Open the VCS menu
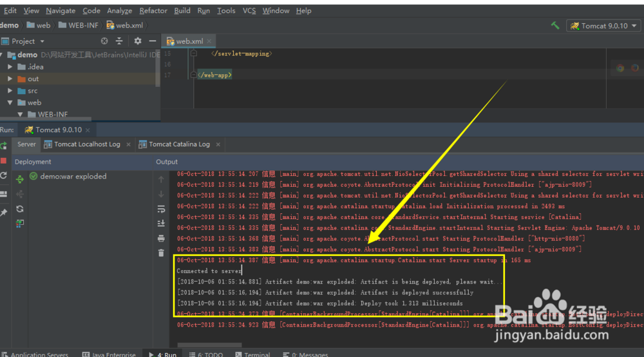The image size is (644, 357). (x=249, y=11)
